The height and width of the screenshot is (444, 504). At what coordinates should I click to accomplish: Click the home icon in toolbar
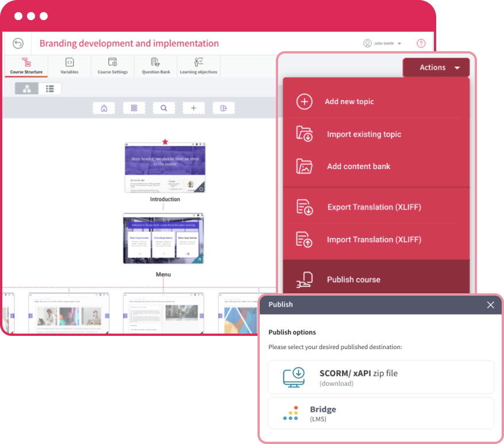[x=104, y=108]
